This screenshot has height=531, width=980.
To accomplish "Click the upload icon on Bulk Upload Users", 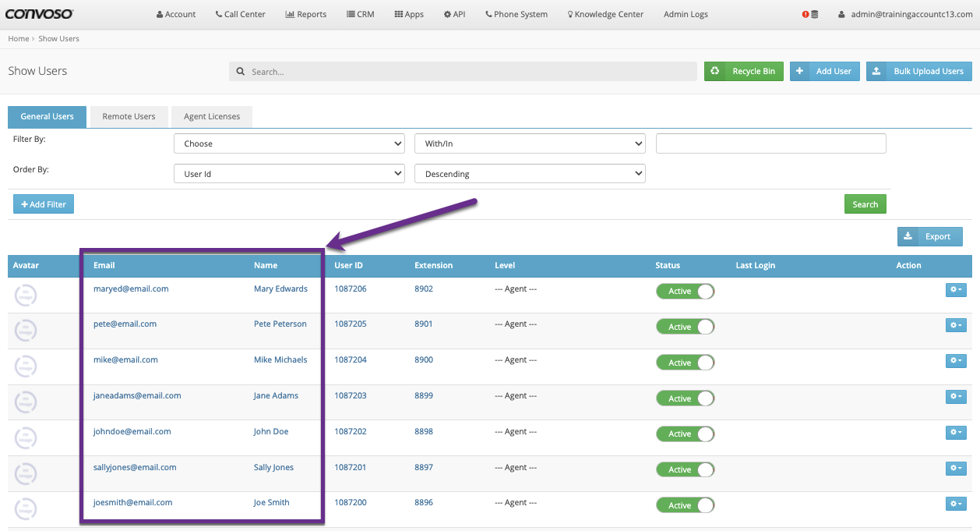I will click(x=876, y=71).
